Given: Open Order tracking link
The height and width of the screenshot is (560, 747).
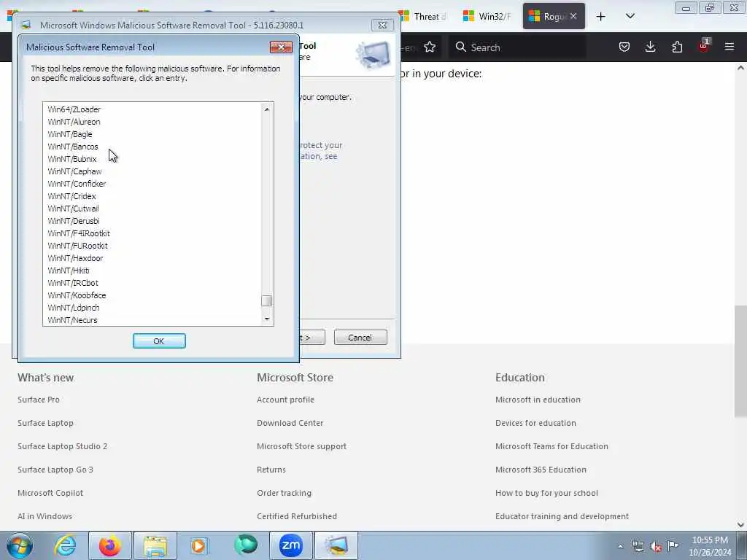Looking at the screenshot, I should [x=284, y=493].
